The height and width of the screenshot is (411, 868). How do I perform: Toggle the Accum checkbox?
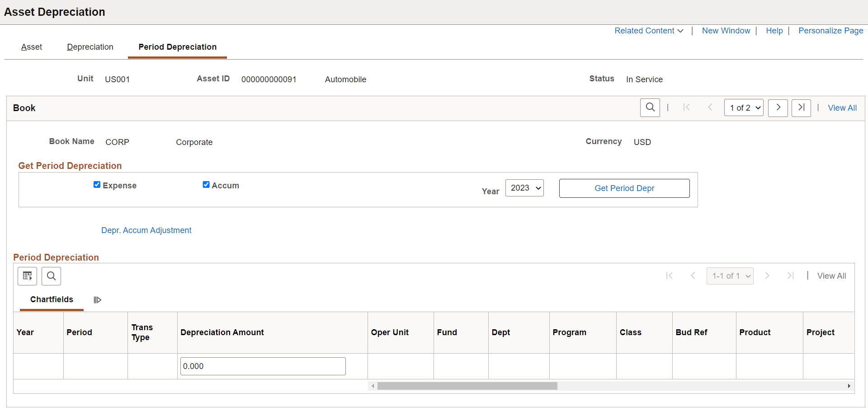point(206,185)
